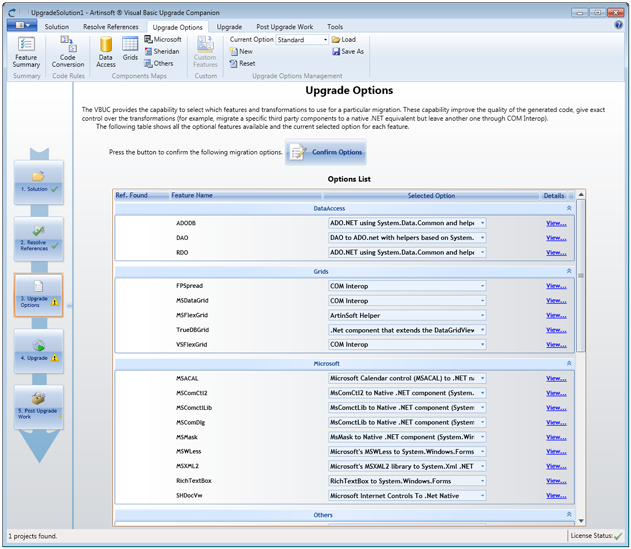Switch to the Resolve References tab
Viewport: 631px width, 549px height.
111,27
